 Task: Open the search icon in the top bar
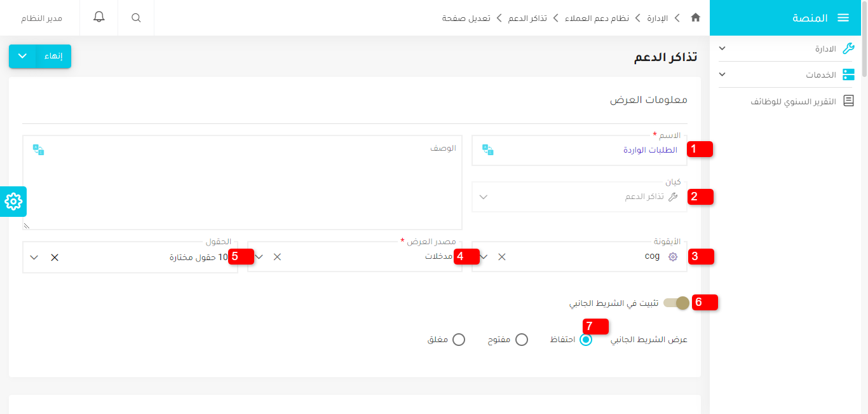point(135,17)
